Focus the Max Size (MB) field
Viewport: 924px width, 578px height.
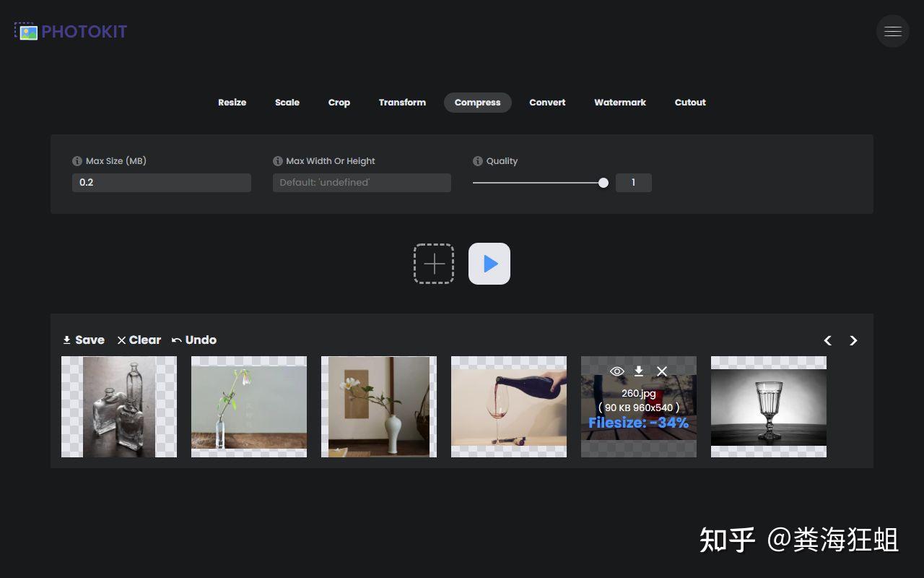(x=162, y=183)
